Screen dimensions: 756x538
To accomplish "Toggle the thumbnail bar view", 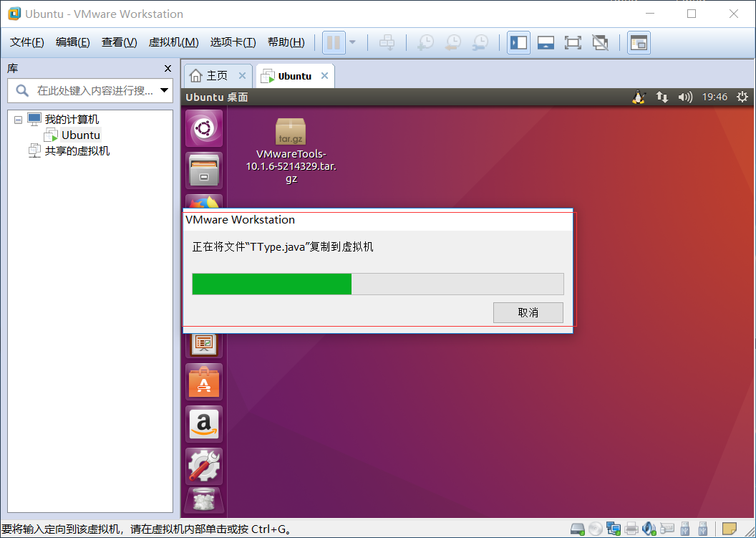I will coord(546,42).
